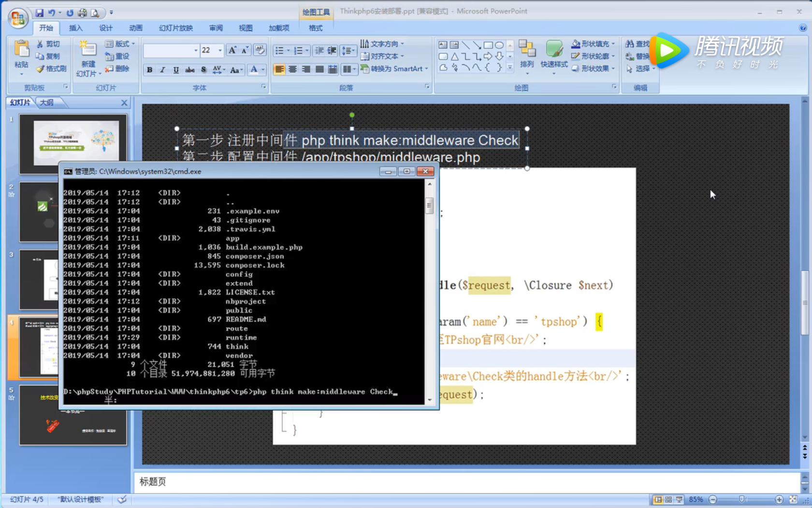Open the font color dropdown arrow

tap(263, 70)
